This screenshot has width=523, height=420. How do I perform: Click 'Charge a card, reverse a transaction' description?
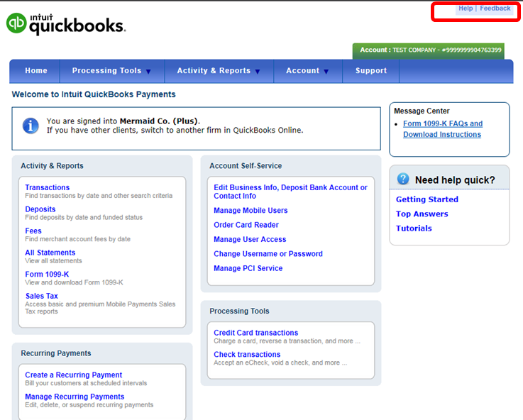287,341
